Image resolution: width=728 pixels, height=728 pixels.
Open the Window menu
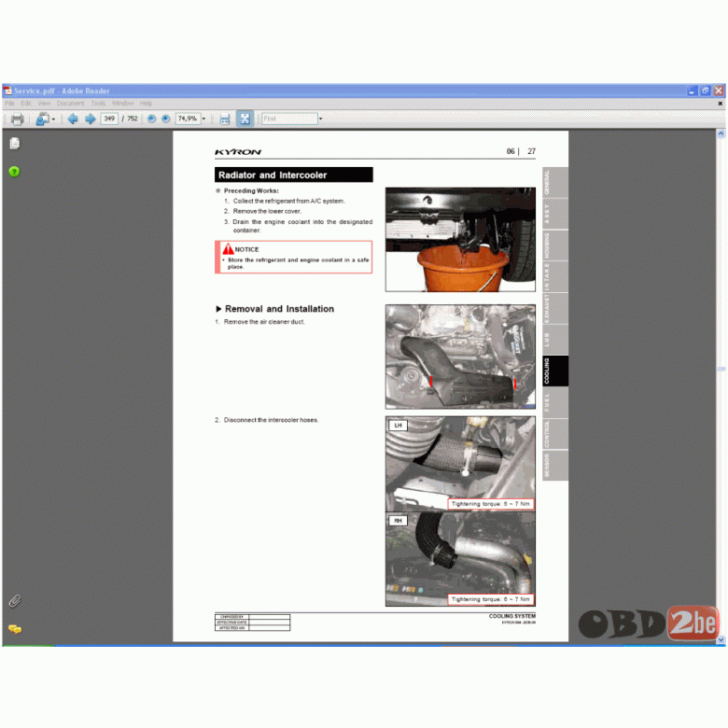pyautogui.click(x=122, y=103)
